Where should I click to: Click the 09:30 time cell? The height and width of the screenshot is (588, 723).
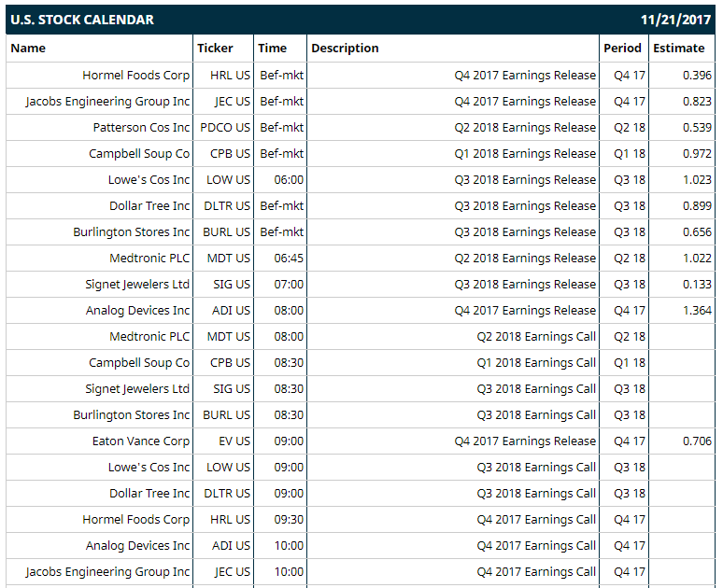tap(289, 519)
